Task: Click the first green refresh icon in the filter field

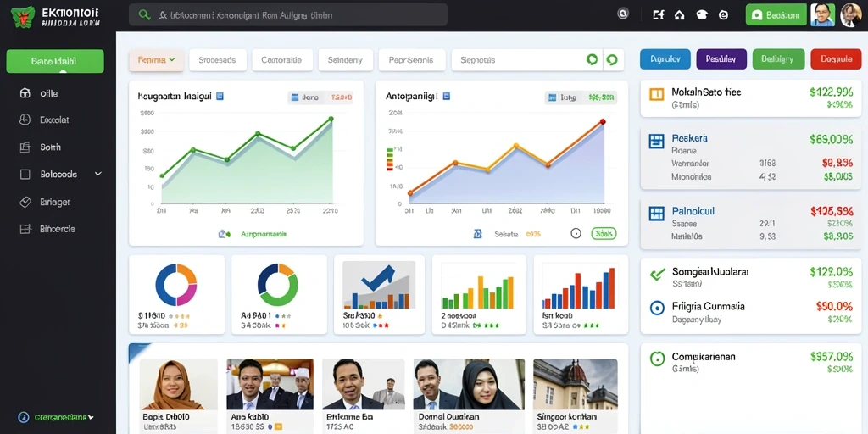Action: click(591, 60)
